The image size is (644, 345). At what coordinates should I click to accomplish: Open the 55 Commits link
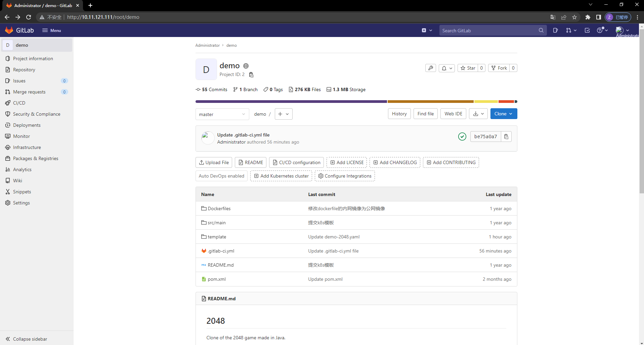tap(211, 89)
